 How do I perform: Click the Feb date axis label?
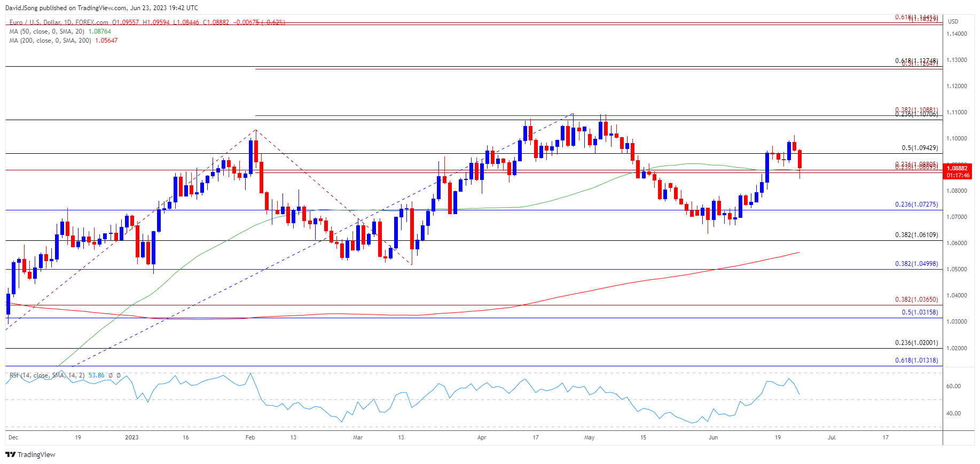pos(250,437)
